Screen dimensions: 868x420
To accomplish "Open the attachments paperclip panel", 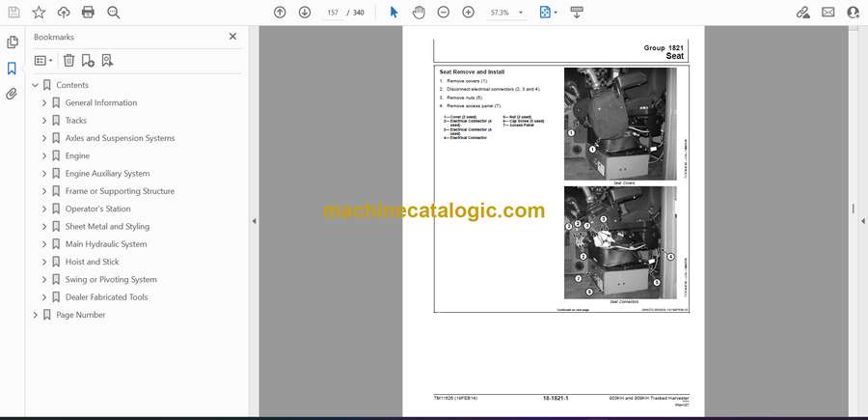I will (13, 94).
